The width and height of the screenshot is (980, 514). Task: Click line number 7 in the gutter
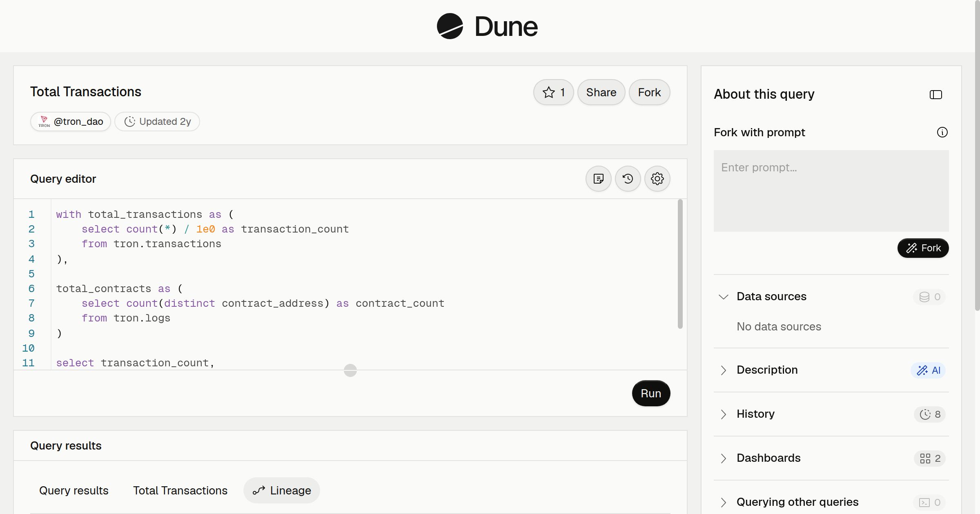31,304
